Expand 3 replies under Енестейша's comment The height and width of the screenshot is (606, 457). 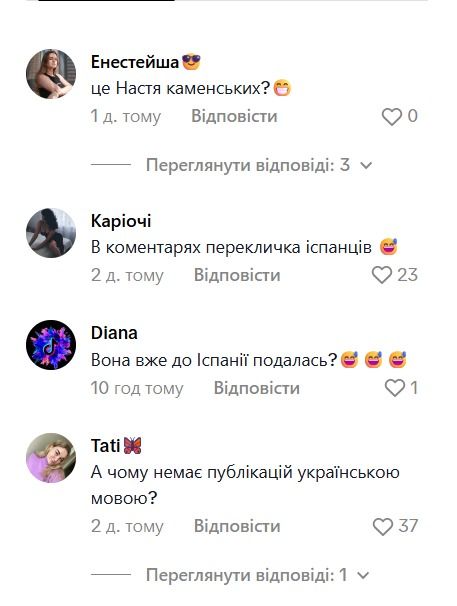pos(248,165)
